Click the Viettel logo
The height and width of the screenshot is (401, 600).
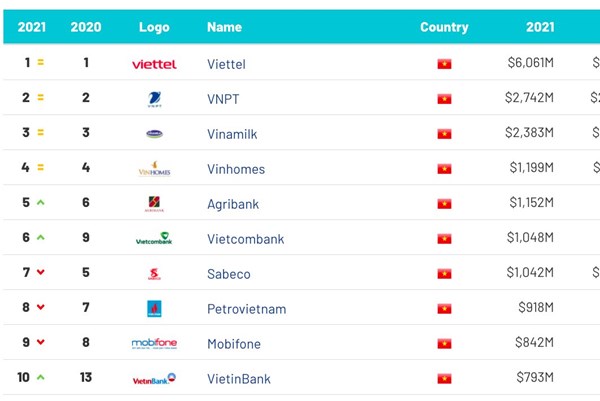154,64
